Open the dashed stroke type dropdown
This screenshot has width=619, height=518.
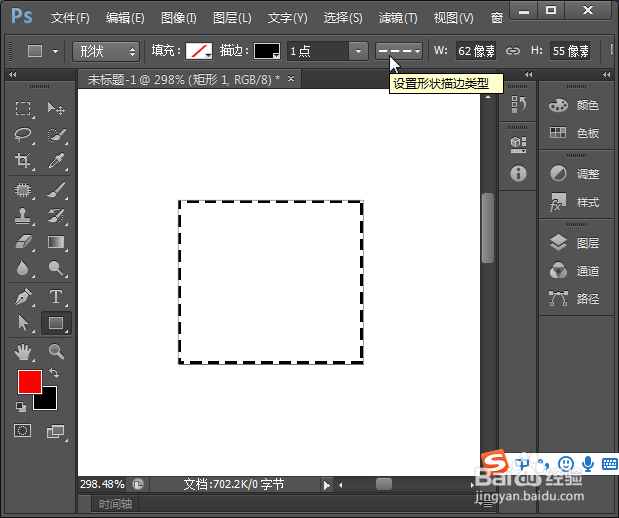(399, 51)
